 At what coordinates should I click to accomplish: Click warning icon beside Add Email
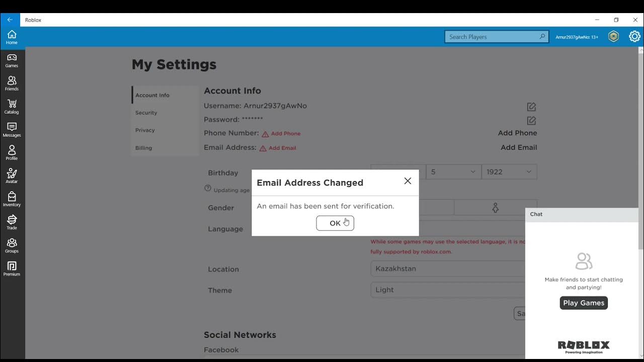[x=263, y=148]
